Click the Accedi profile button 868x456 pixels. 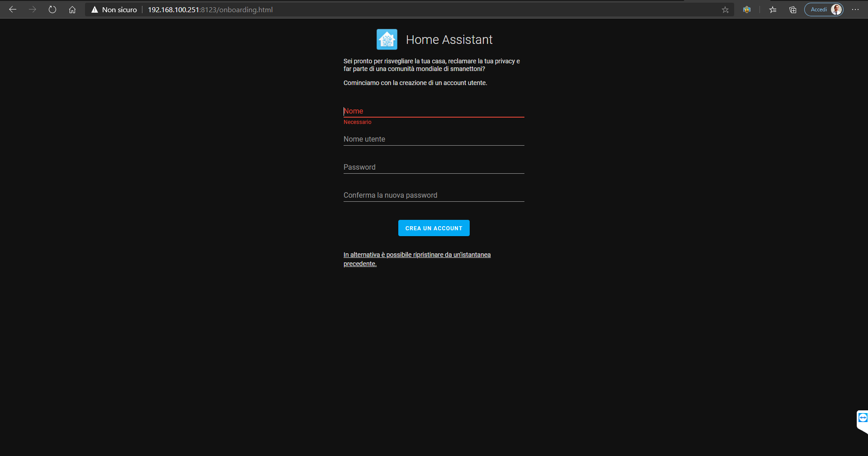click(x=824, y=9)
